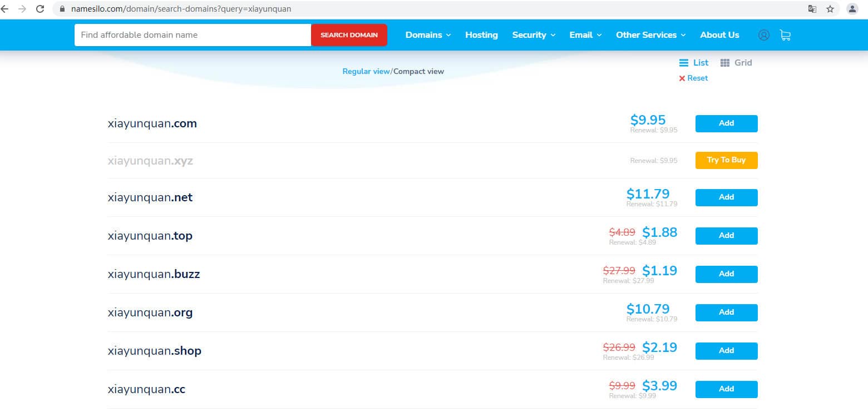Click the red X Reset icon
The width and height of the screenshot is (868, 412).
coord(682,78)
